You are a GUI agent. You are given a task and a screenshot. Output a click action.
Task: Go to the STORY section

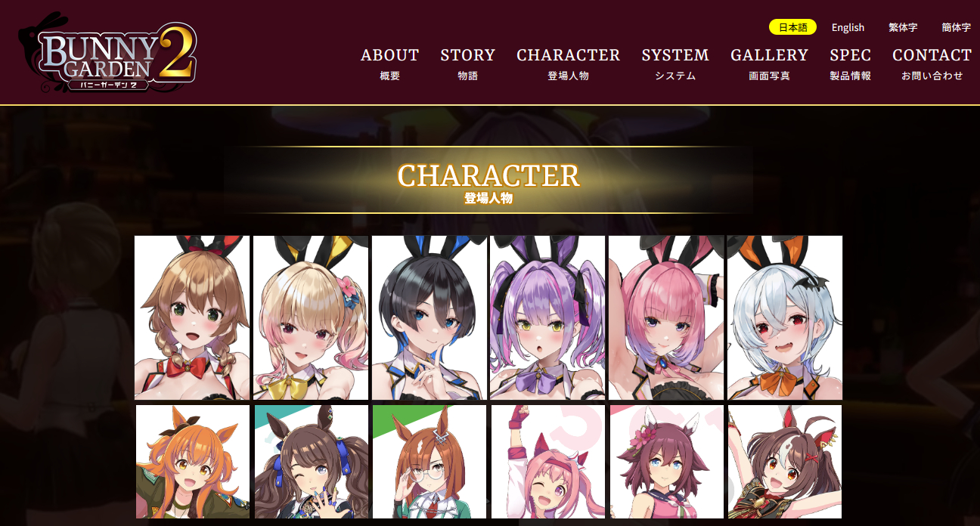(x=468, y=63)
